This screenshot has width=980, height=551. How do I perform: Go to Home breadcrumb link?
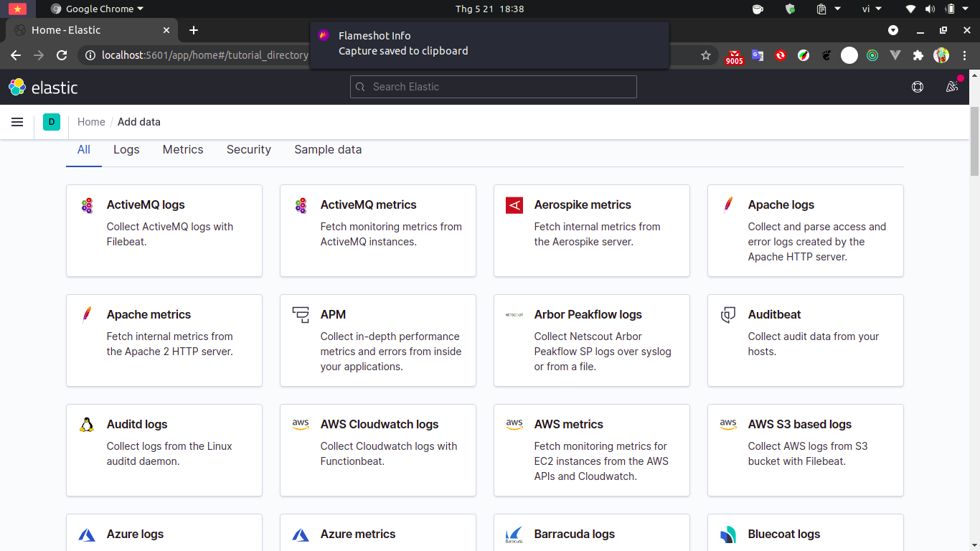point(91,122)
